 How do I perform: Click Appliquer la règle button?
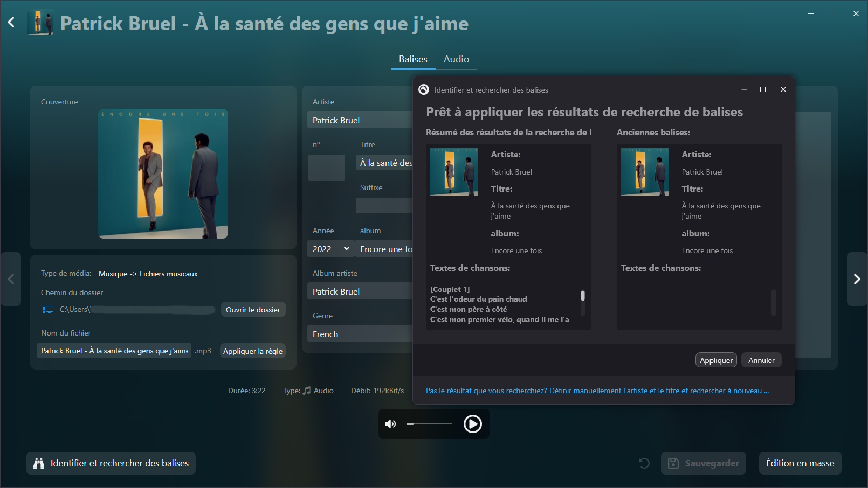tap(252, 351)
